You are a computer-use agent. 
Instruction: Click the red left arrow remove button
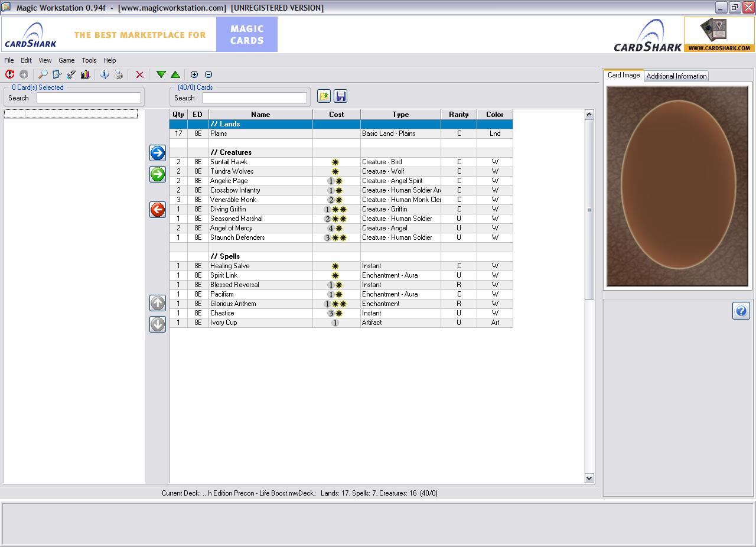click(x=158, y=210)
